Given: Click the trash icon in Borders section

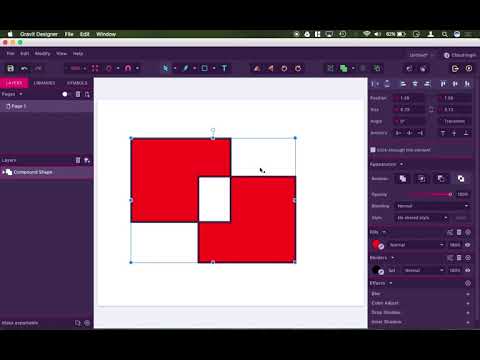Looking at the screenshot, I should pyautogui.click(x=459, y=258).
